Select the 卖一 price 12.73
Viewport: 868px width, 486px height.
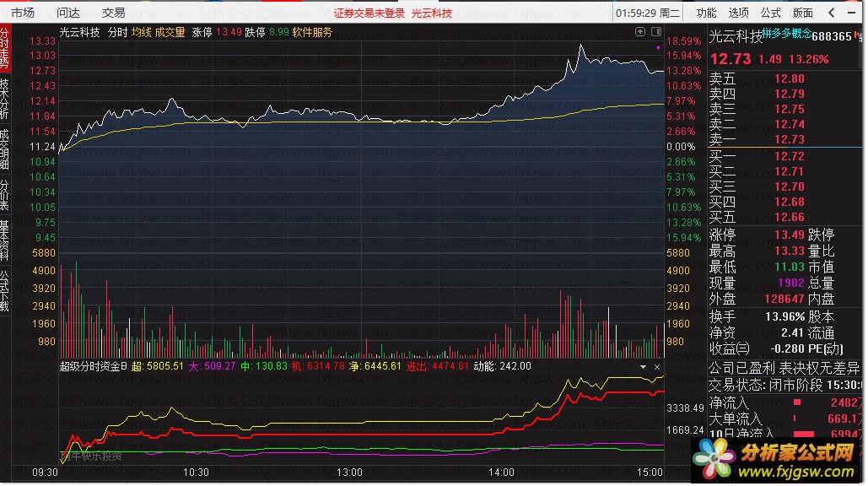coord(790,139)
